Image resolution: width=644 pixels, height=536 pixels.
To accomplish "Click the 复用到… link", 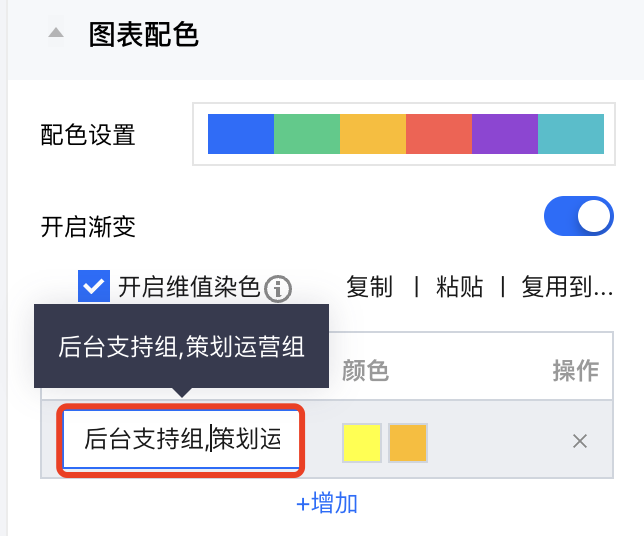I will point(567,288).
